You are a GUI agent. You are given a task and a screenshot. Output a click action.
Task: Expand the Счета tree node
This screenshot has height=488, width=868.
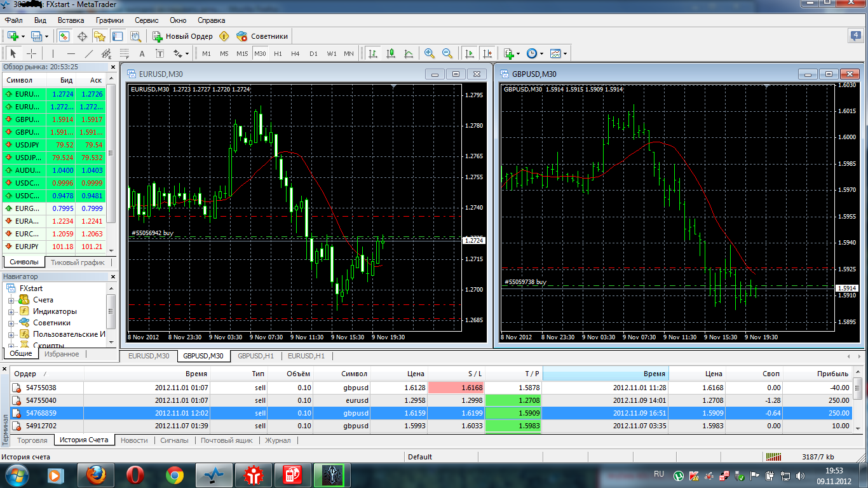coord(11,300)
